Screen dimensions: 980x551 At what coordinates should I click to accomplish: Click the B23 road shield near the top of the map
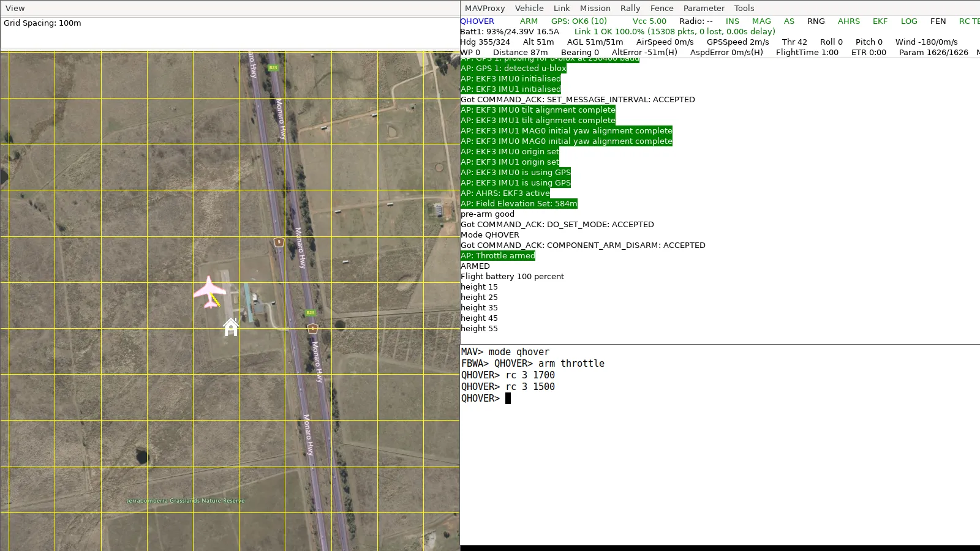(273, 67)
